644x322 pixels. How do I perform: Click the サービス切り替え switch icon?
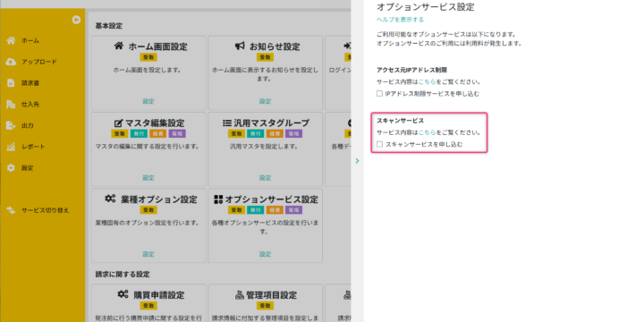[x=11, y=210]
